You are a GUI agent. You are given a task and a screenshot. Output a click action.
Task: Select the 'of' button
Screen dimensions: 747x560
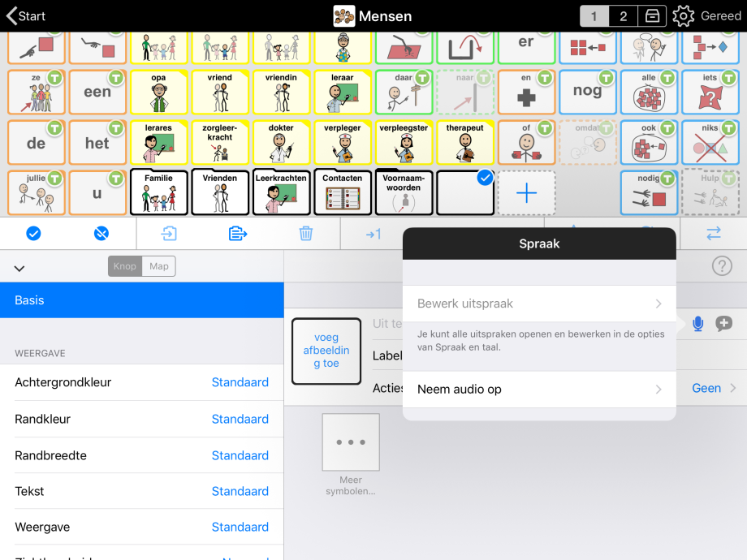click(x=526, y=142)
